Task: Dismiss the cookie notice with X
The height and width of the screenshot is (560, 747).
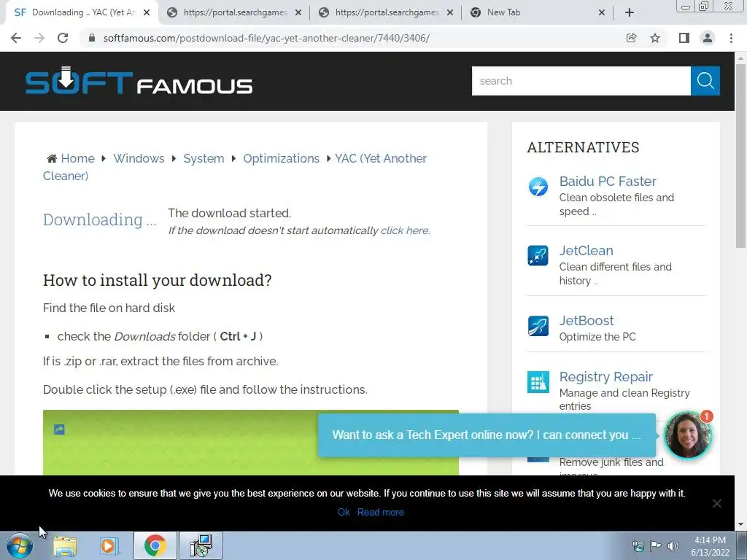Action: click(x=716, y=503)
